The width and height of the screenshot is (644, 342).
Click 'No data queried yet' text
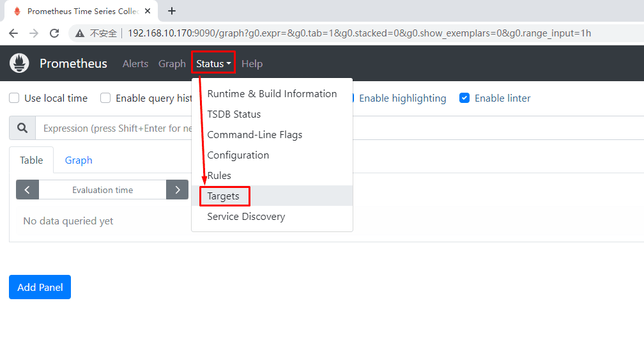pyautogui.click(x=68, y=221)
